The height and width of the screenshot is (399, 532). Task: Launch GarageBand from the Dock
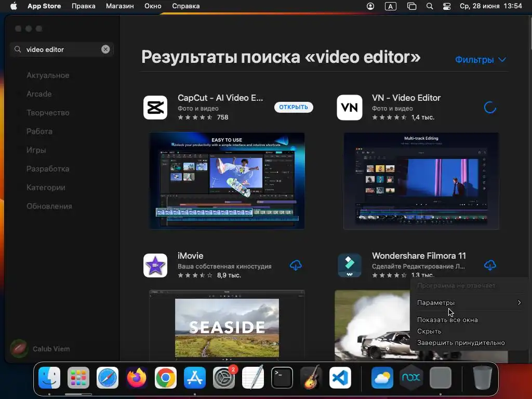tap(311, 378)
